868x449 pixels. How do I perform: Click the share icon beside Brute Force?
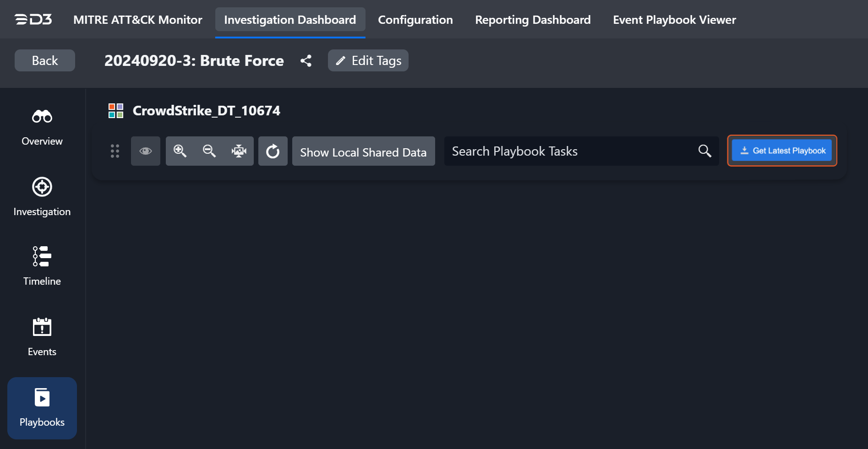[306, 61]
